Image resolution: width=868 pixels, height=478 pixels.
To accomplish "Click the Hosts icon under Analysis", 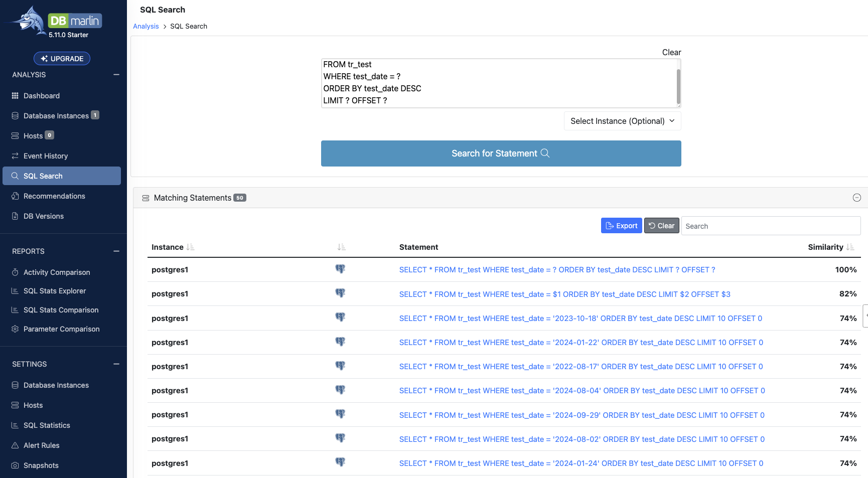I will pyautogui.click(x=15, y=136).
